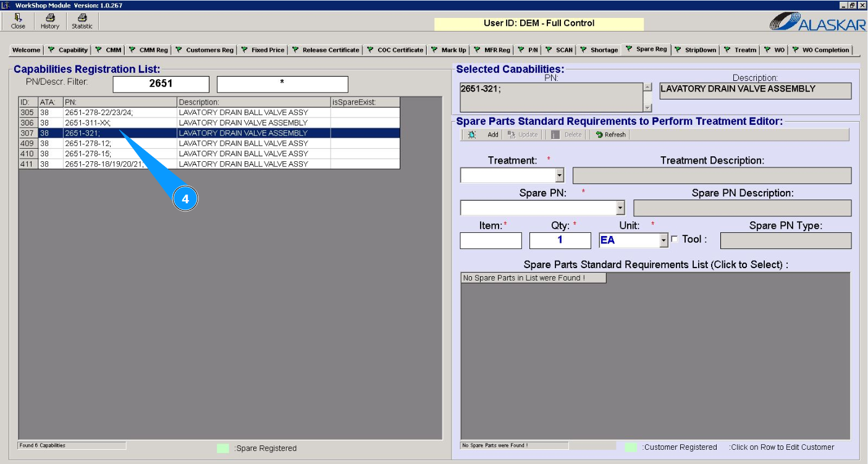Screen dimensions: 868x464
Task: Open the WO tab
Action: pos(775,50)
